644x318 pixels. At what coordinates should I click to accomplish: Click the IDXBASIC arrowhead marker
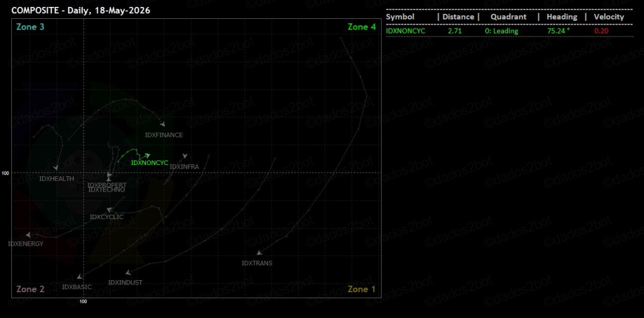tap(79, 277)
